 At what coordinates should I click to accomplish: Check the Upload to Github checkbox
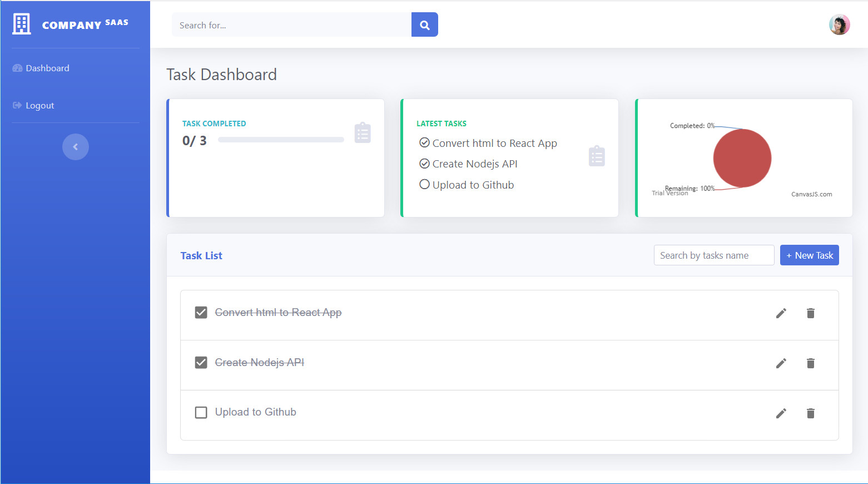201,412
